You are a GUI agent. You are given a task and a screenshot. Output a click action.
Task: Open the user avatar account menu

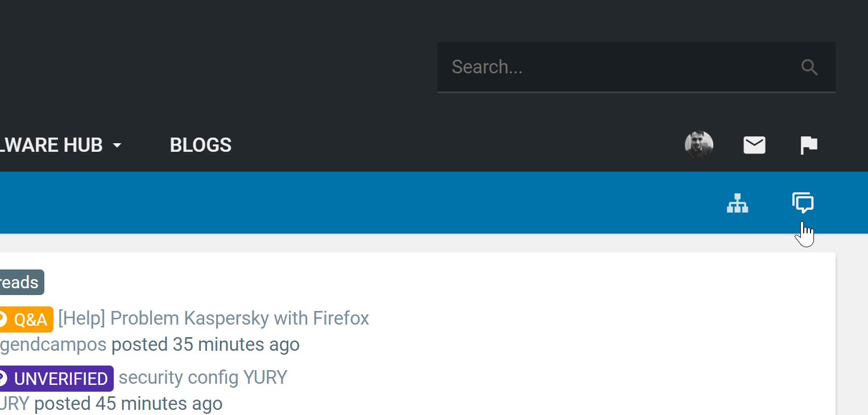click(x=698, y=145)
